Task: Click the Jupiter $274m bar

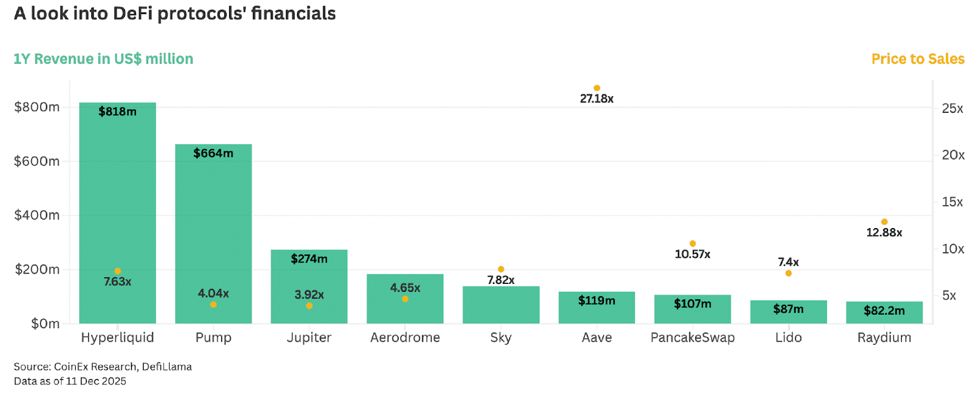Action: pos(309,286)
